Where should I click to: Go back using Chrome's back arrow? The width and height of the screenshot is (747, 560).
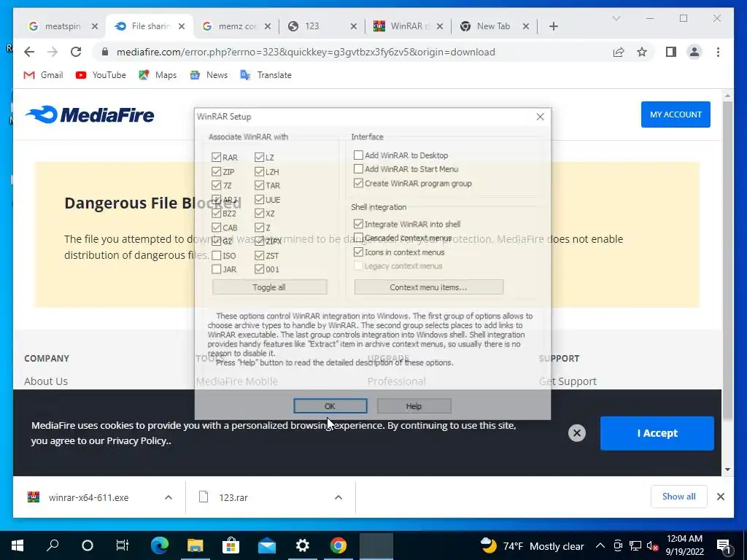(29, 52)
